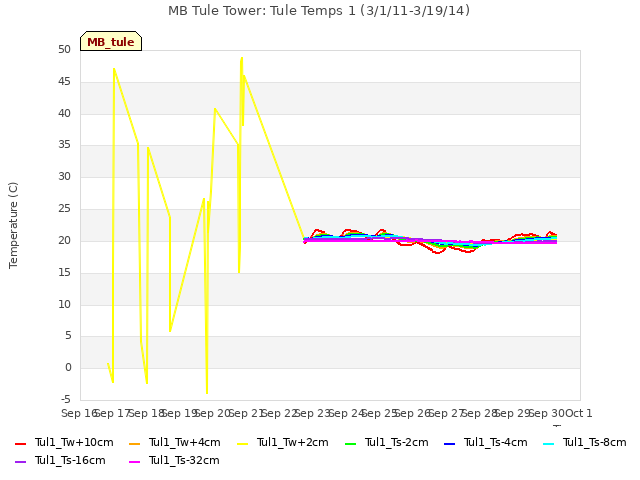Click the 40 y-axis tick label

click(x=64, y=113)
